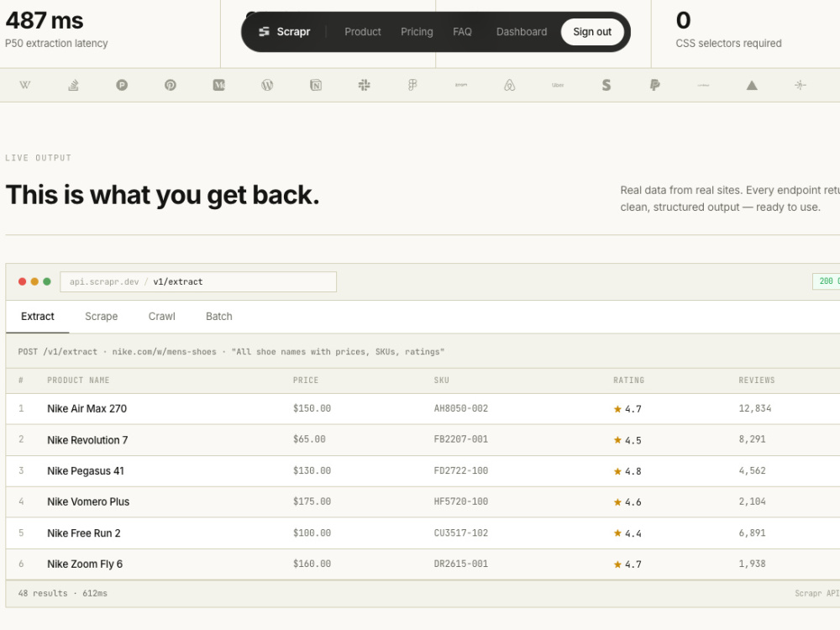This screenshot has width=840, height=630.
Task: Select the Nike Free Run 2 product name
Action: 83,533
